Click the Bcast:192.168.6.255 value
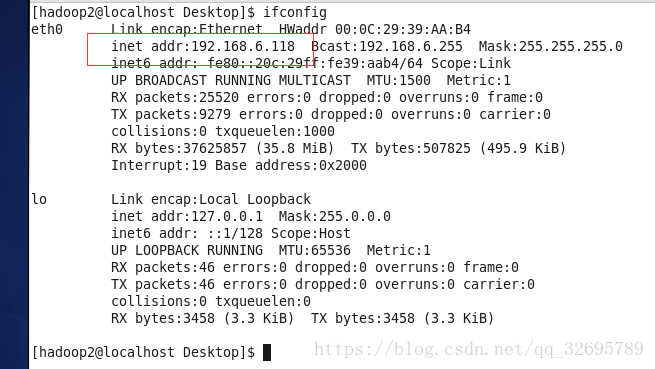This screenshot has width=655, height=369. click(387, 46)
